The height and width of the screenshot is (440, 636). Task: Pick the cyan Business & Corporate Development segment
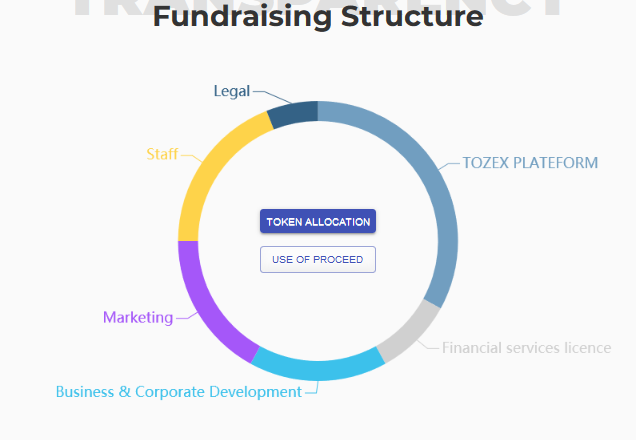tap(318, 366)
